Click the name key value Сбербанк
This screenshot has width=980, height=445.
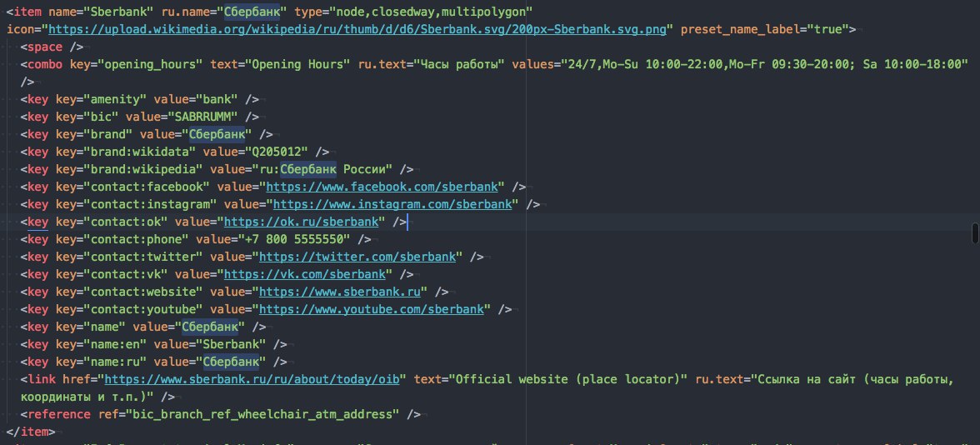pos(209,327)
